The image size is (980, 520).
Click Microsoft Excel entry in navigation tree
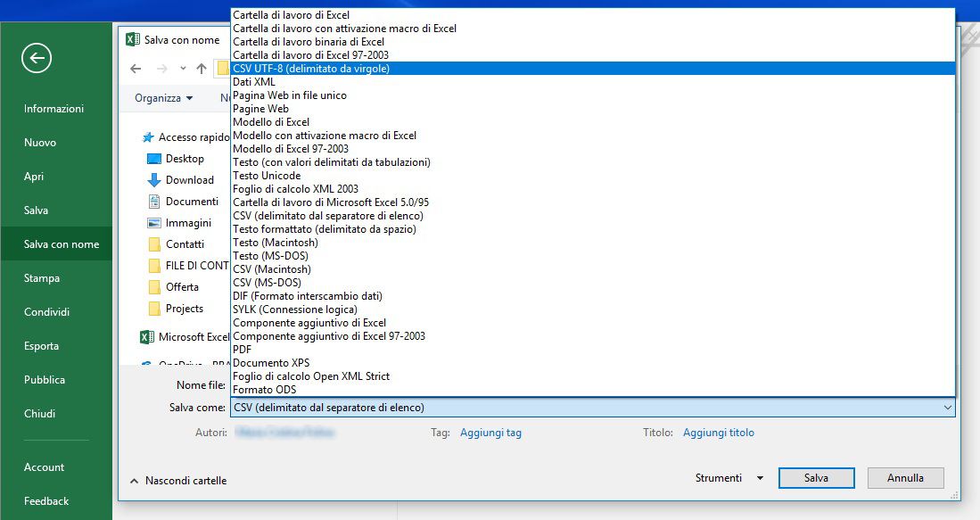click(x=193, y=337)
